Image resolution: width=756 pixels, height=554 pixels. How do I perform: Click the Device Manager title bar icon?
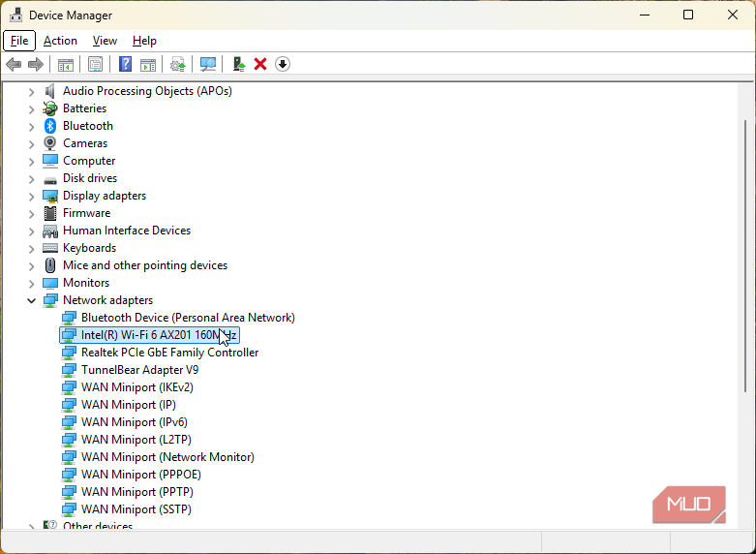[x=15, y=15]
